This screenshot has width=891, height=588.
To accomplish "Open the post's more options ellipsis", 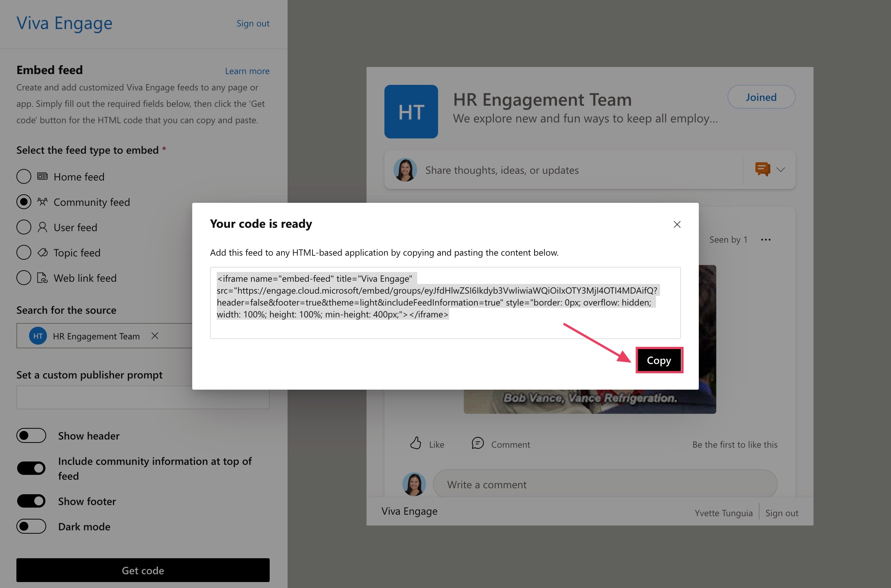I will (x=765, y=240).
